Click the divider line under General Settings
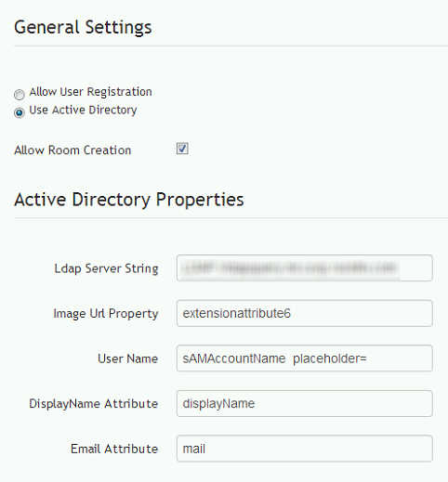Screen dimensions: 448x482 (231, 46)
